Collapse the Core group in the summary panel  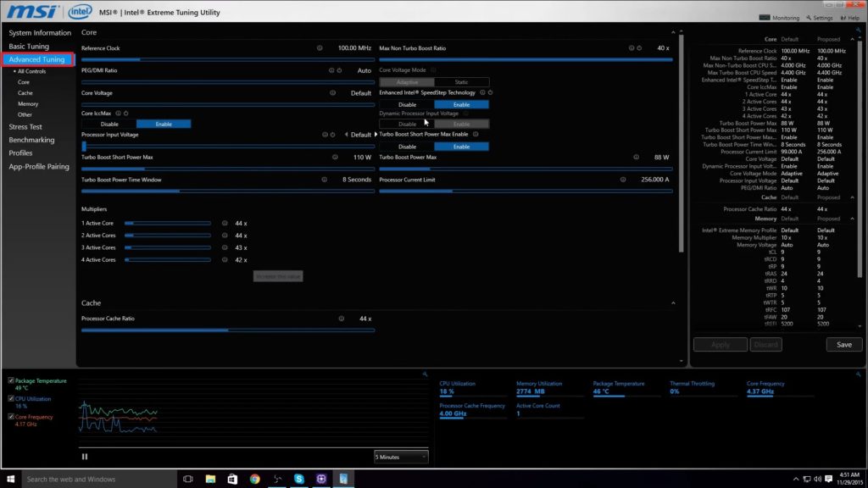[853, 39]
